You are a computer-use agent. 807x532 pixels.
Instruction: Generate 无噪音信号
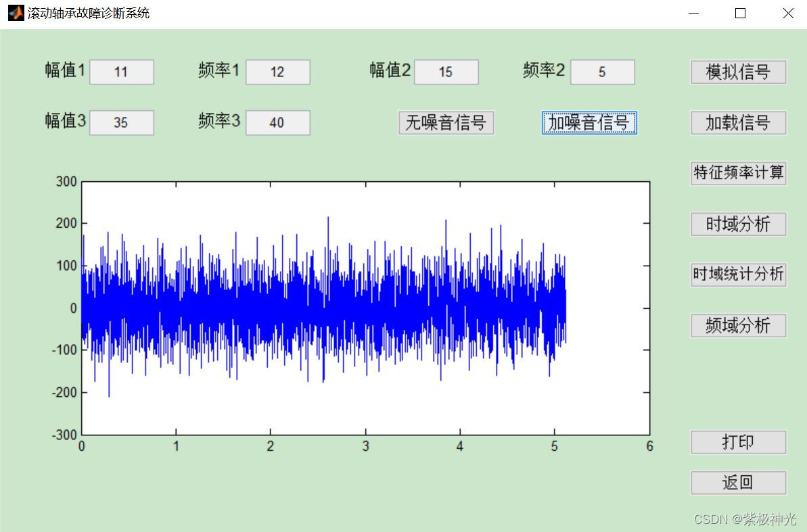click(x=446, y=123)
